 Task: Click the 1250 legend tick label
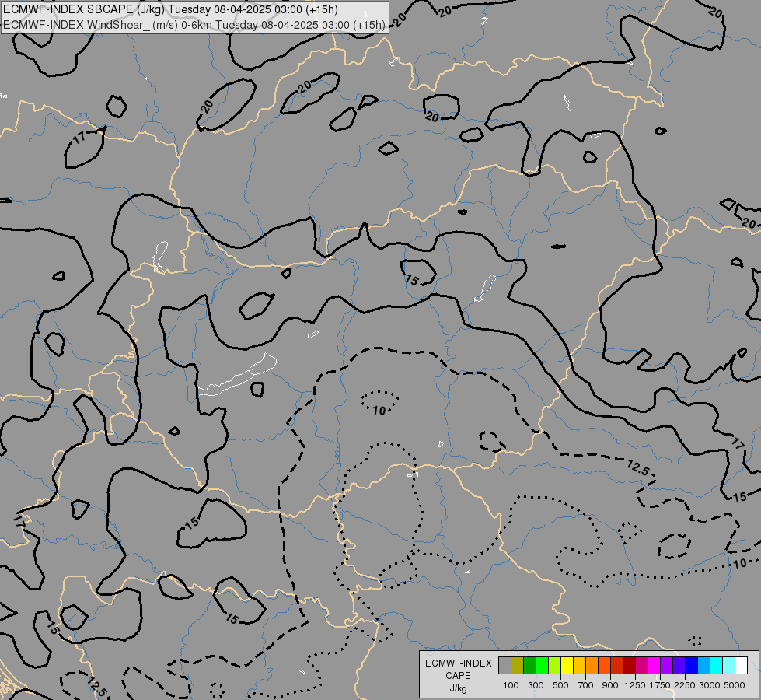(635, 685)
